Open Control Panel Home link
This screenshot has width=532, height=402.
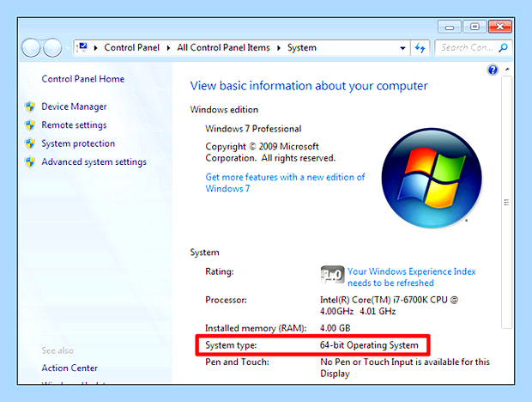82,79
